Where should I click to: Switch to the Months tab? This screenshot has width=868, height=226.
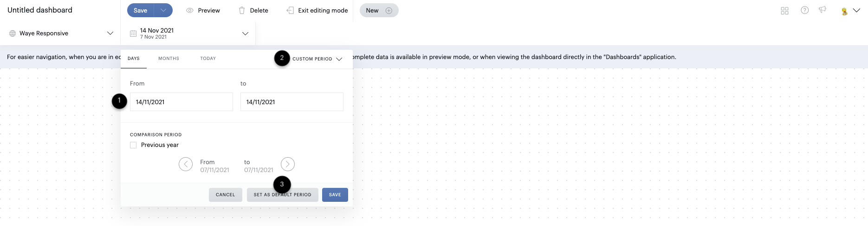point(168,59)
